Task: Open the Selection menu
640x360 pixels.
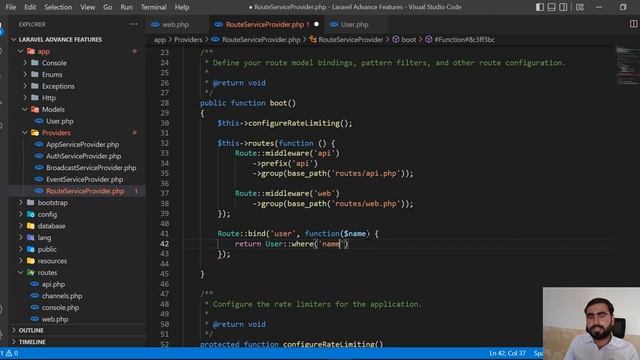Action: (x=58, y=7)
